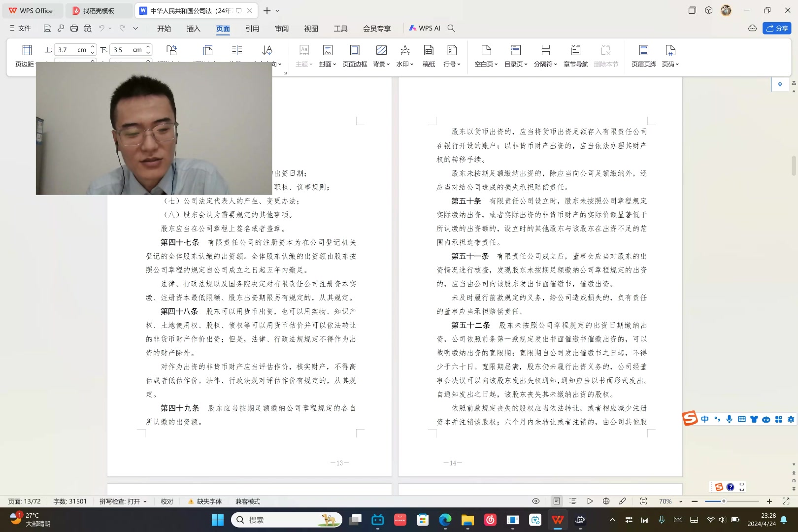The height and width of the screenshot is (532, 798).
Task: Click the zoom in plus button
Action: click(769, 501)
